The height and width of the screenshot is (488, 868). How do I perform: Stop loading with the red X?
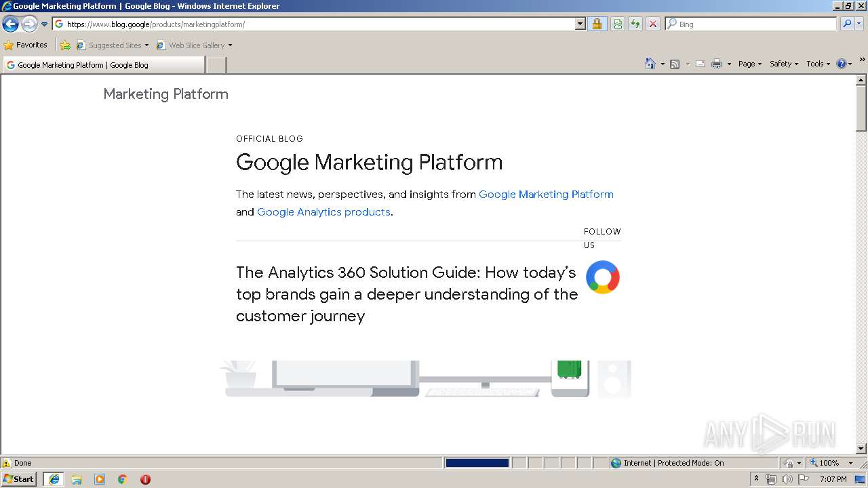[x=653, y=24]
